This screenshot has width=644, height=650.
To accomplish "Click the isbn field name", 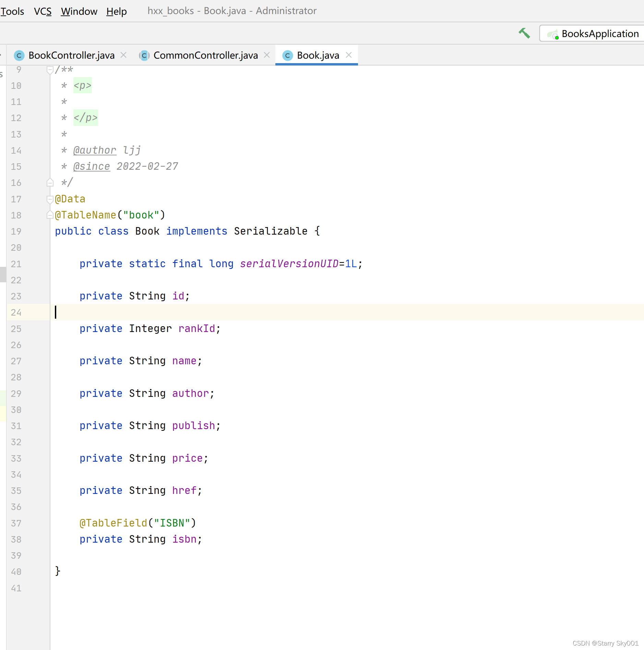I will 184,539.
